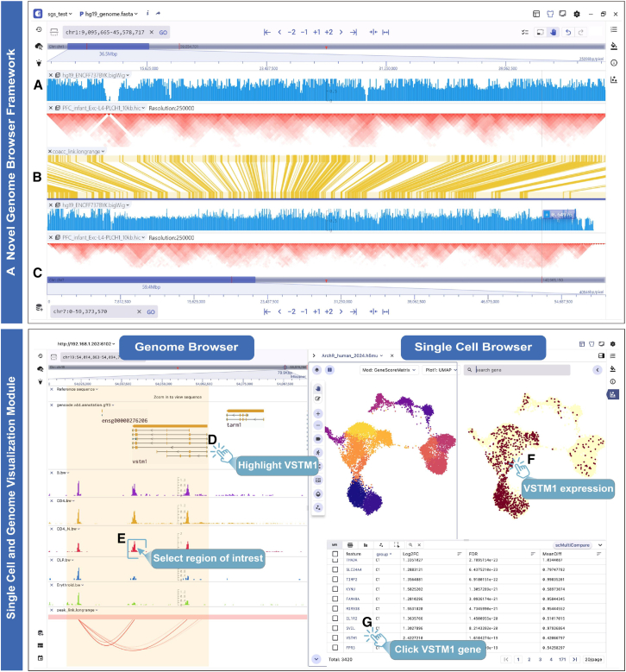The image size is (626, 672).
Task: Click the undo arrow in the top toolbar
Action: (x=568, y=32)
